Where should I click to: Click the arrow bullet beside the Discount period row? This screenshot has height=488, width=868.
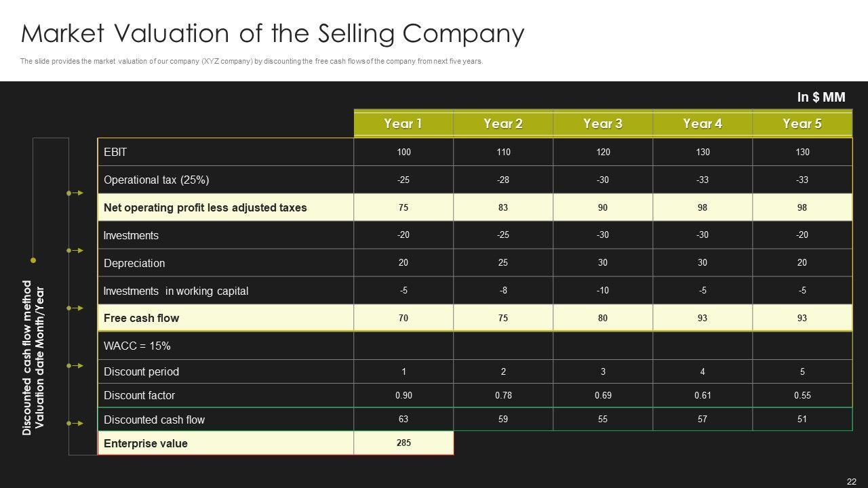[x=75, y=366]
